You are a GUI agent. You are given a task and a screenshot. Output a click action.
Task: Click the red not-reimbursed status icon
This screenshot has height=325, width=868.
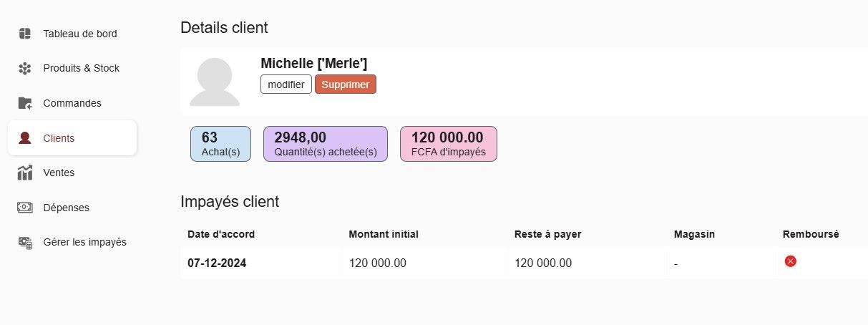pos(791,261)
